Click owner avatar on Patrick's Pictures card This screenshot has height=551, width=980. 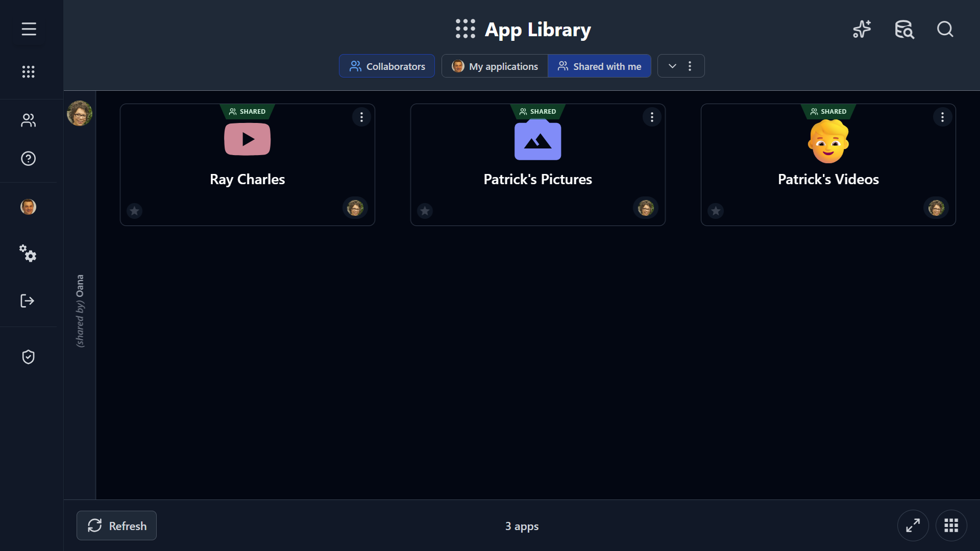click(x=646, y=208)
